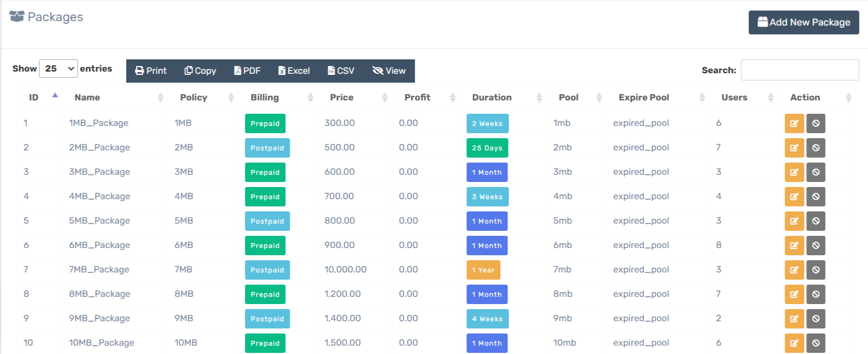Viewport: 868px width, 354px height.
Task: Open the Show entries dropdown
Action: pos(58,69)
